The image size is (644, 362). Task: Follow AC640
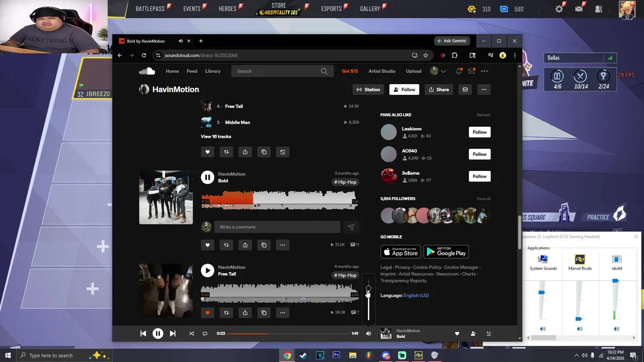[x=479, y=154]
